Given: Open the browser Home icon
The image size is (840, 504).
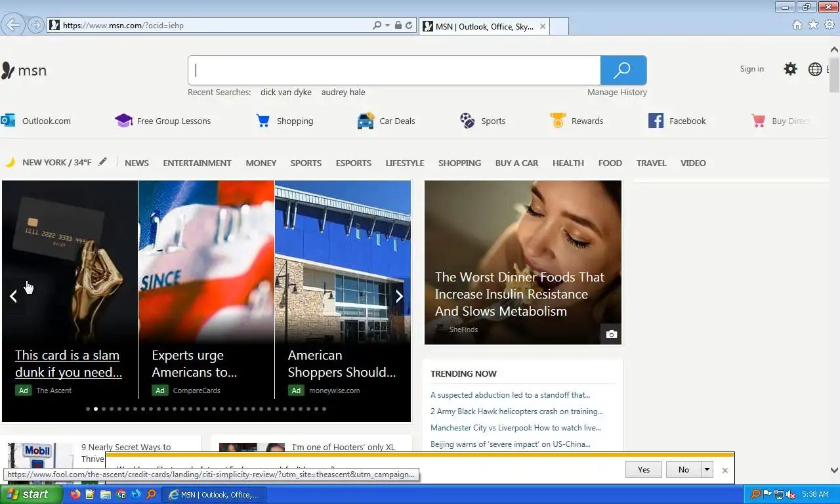Looking at the screenshot, I should [797, 25].
